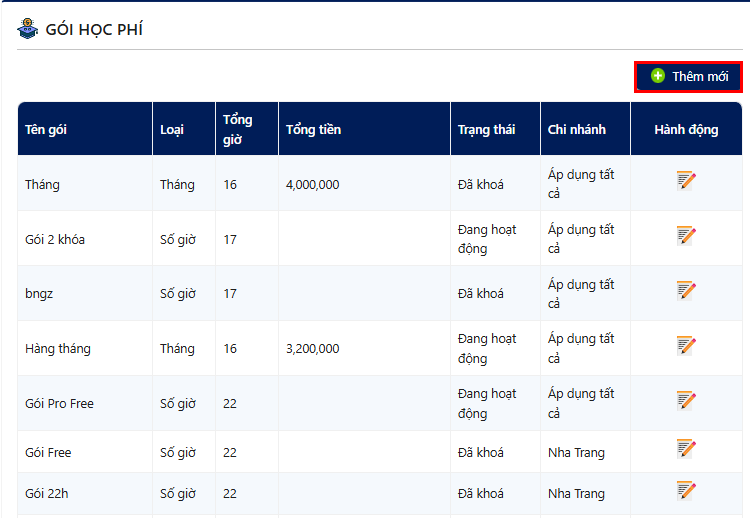
Task: Click the Loại column header
Action: [171, 130]
